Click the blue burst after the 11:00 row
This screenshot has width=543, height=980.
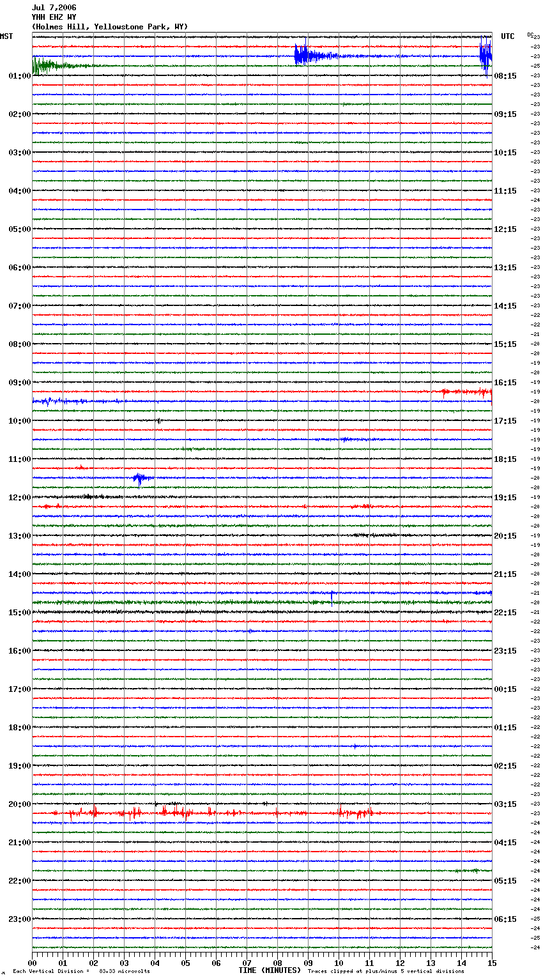pos(142,478)
